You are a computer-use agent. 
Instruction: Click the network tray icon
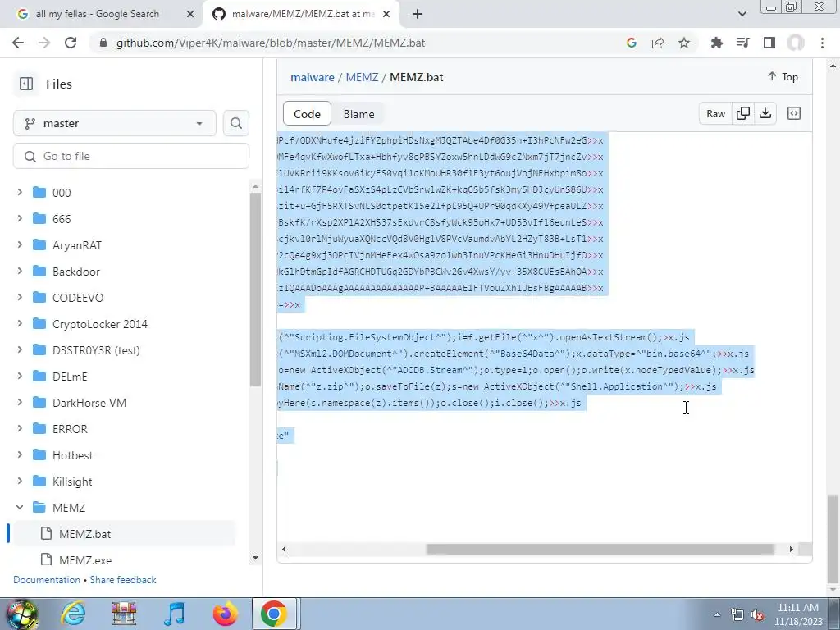(737, 615)
